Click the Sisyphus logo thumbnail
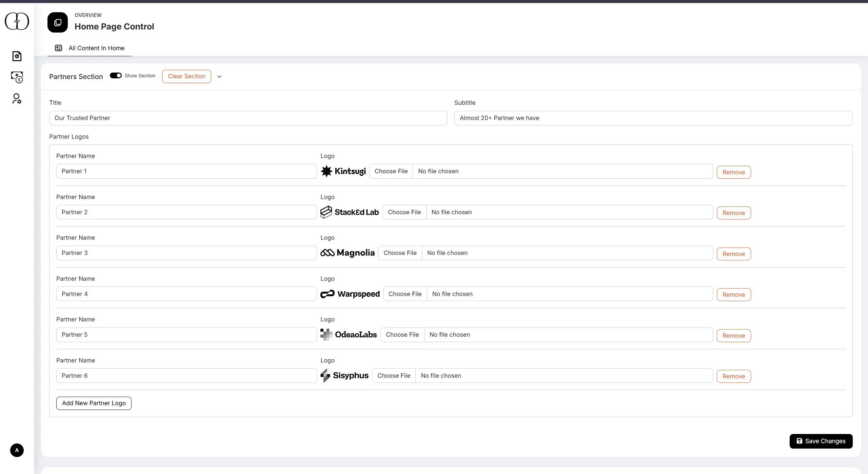This screenshot has height=474, width=868. point(344,376)
